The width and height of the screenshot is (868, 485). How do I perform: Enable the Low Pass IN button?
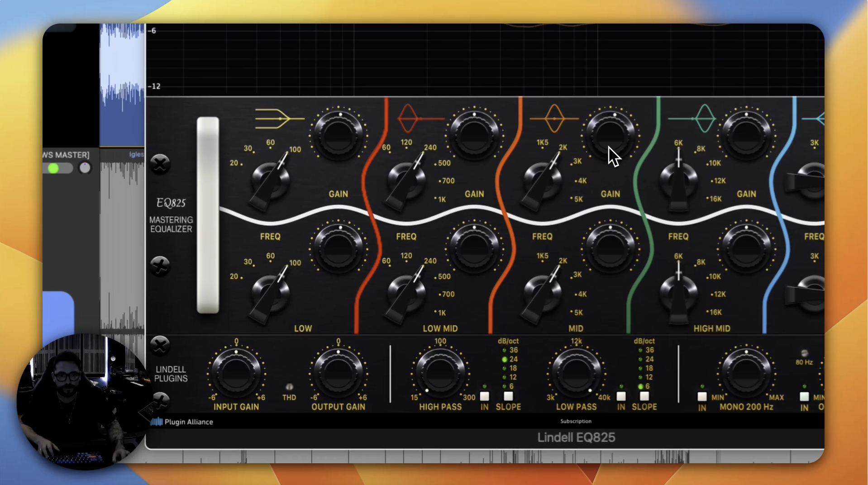tap(621, 397)
